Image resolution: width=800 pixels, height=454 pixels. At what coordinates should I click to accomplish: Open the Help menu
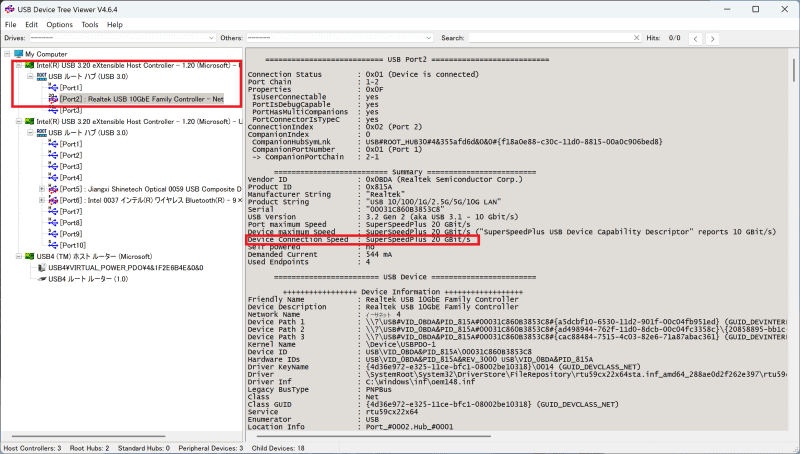point(115,24)
